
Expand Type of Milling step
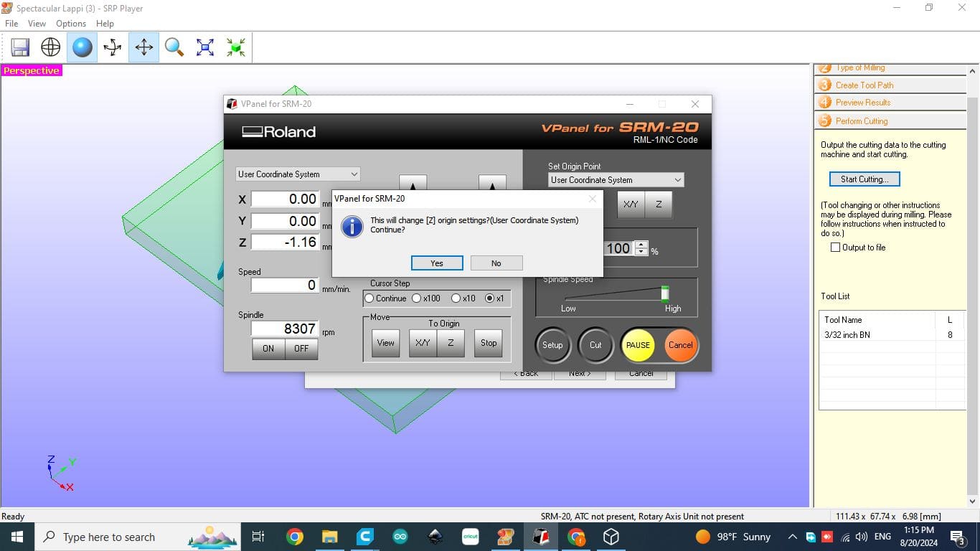(891, 68)
